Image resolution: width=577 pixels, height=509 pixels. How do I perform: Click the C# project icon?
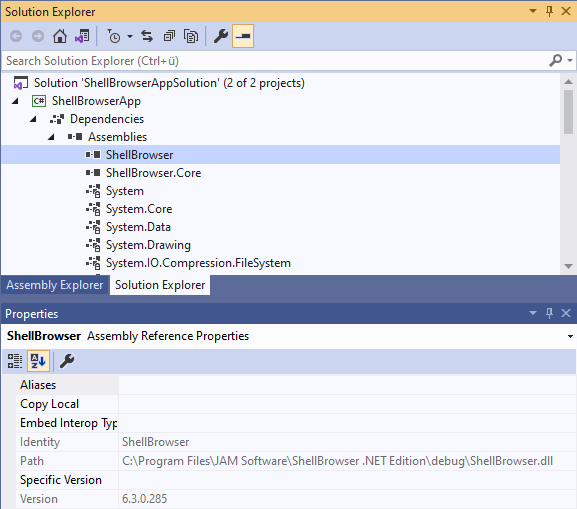tap(39, 101)
